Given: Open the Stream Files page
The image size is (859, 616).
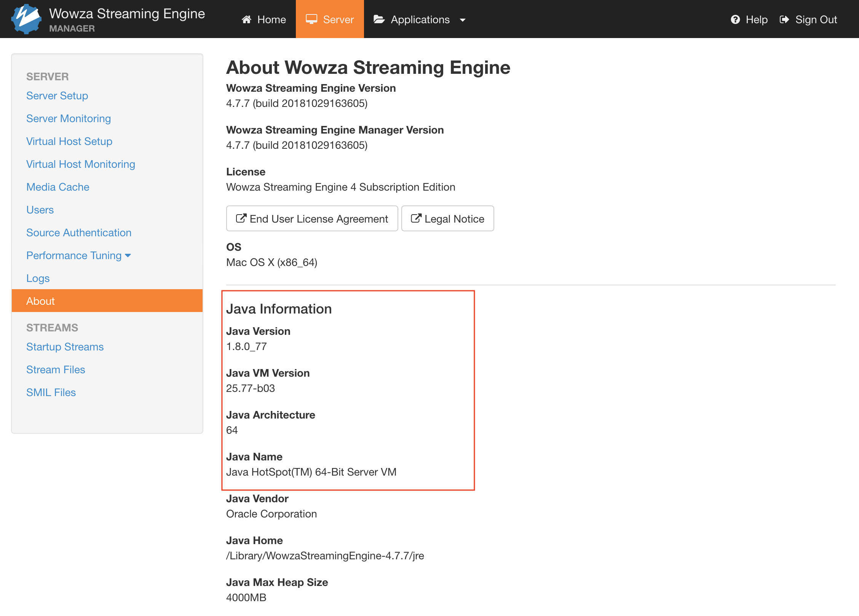Looking at the screenshot, I should pos(56,369).
